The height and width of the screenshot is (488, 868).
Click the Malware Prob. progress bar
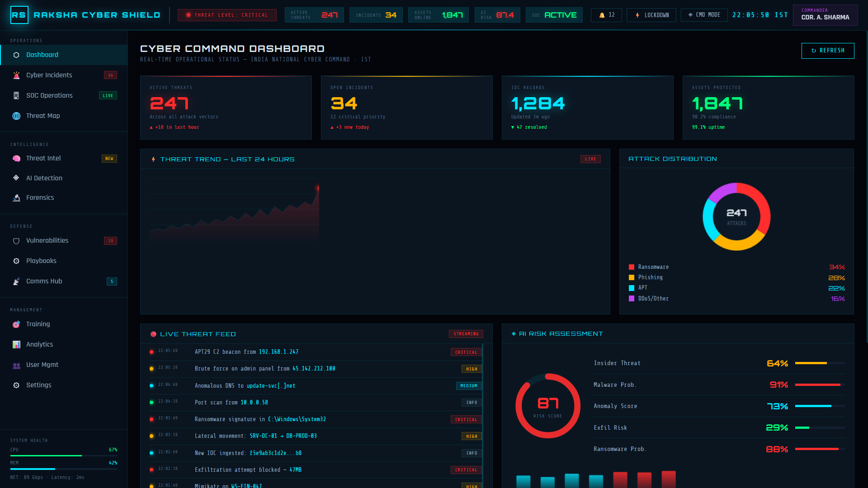pos(820,385)
